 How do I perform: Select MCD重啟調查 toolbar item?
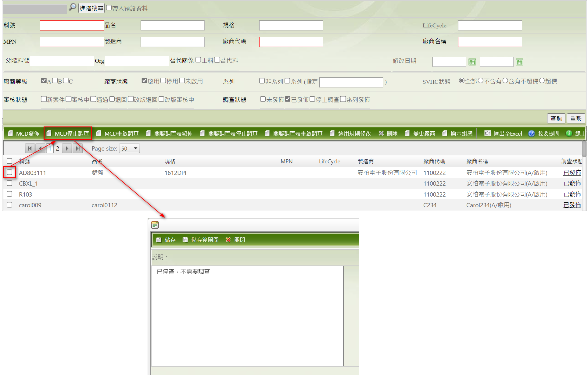point(117,133)
